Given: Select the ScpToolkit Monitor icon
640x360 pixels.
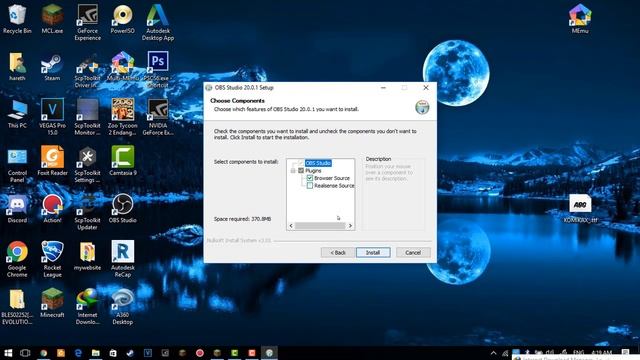Looking at the screenshot, I should 87,117.
